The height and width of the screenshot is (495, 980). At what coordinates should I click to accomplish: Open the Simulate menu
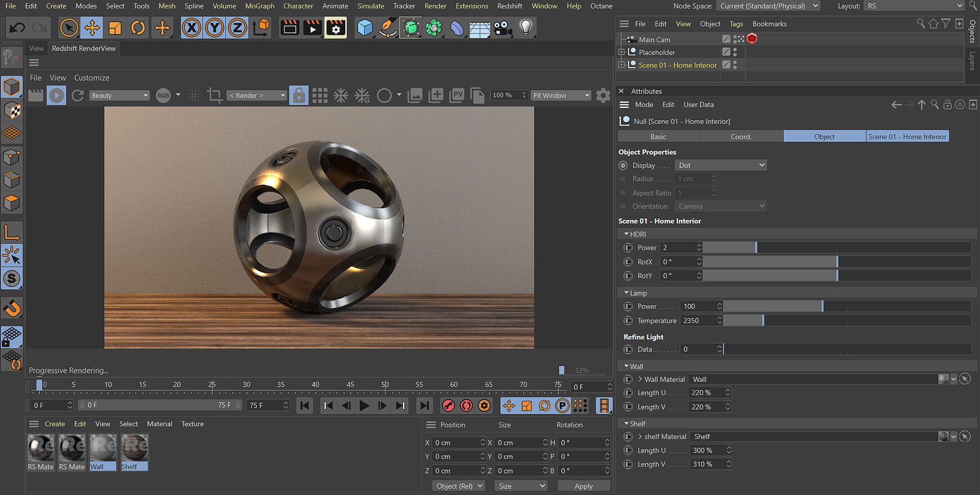[x=371, y=6]
